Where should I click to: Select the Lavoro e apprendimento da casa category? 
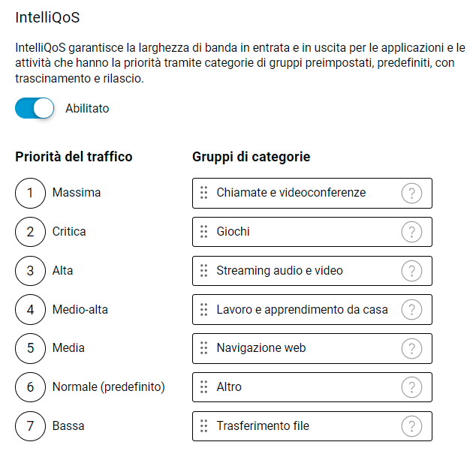coord(302,309)
